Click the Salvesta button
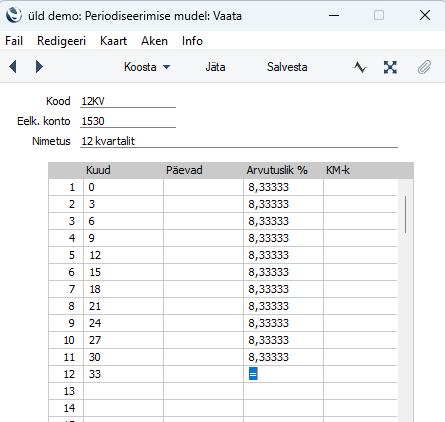 [x=287, y=67]
